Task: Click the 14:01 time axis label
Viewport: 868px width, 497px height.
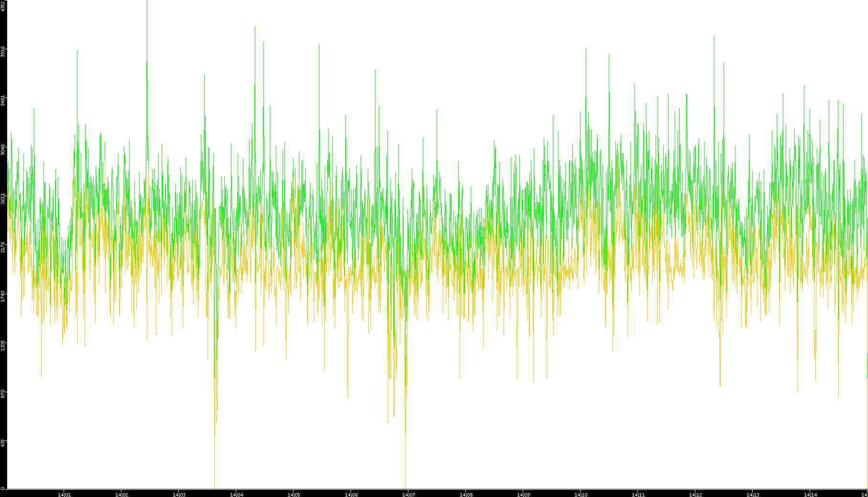Action: [64, 495]
